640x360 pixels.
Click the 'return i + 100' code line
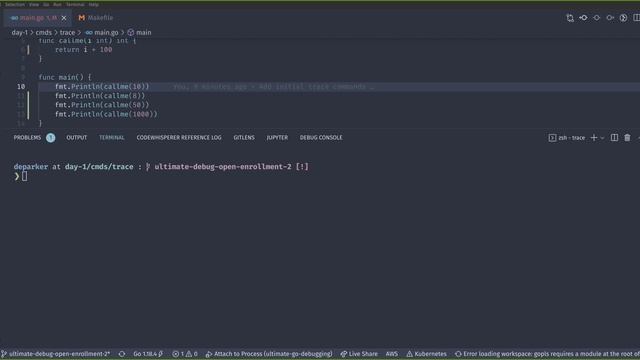click(x=83, y=50)
